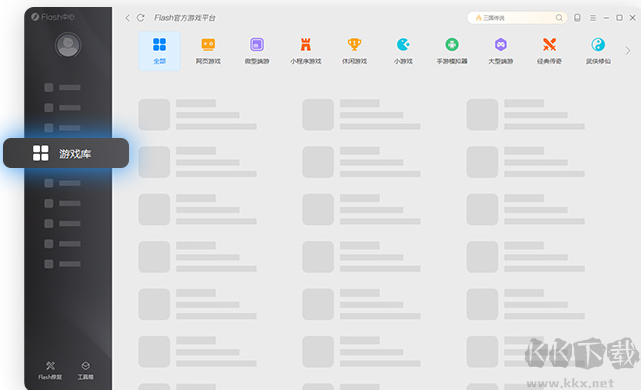Minimize the Flash game platform window
The width and height of the screenshot is (641, 390).
606,18
